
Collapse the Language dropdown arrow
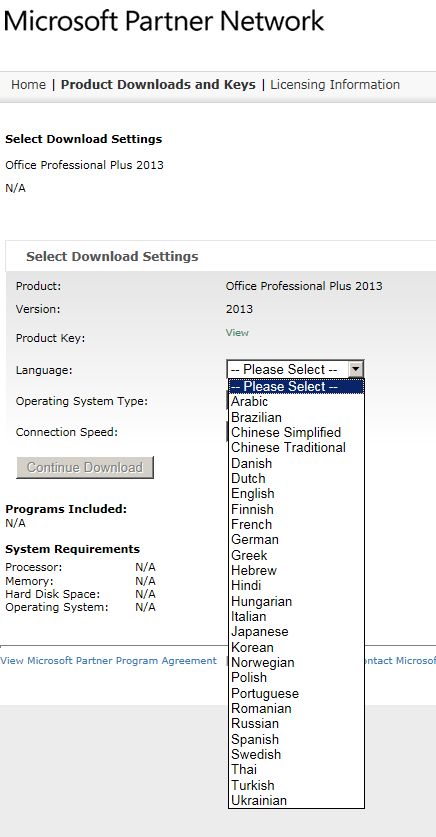pyautogui.click(x=356, y=369)
